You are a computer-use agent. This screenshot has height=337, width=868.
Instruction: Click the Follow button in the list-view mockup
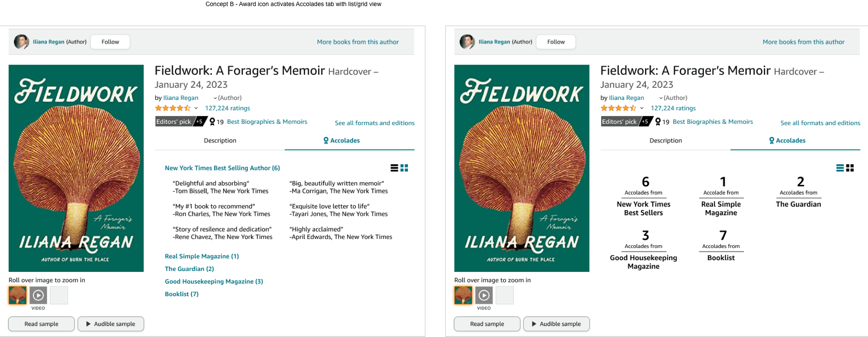click(110, 42)
